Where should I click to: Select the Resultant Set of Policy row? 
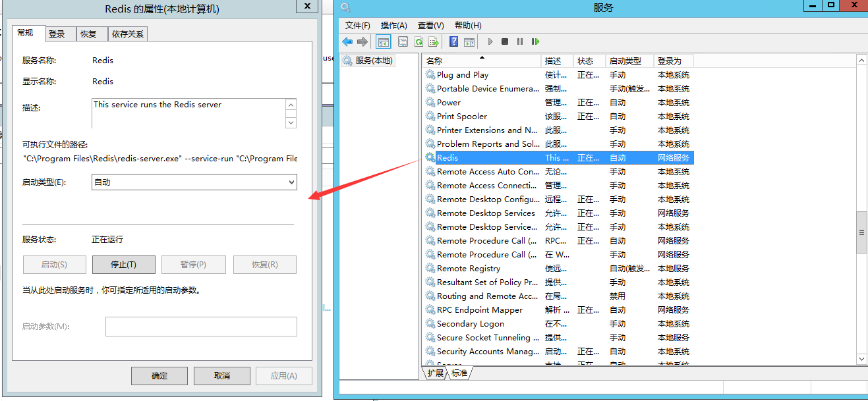pos(558,282)
